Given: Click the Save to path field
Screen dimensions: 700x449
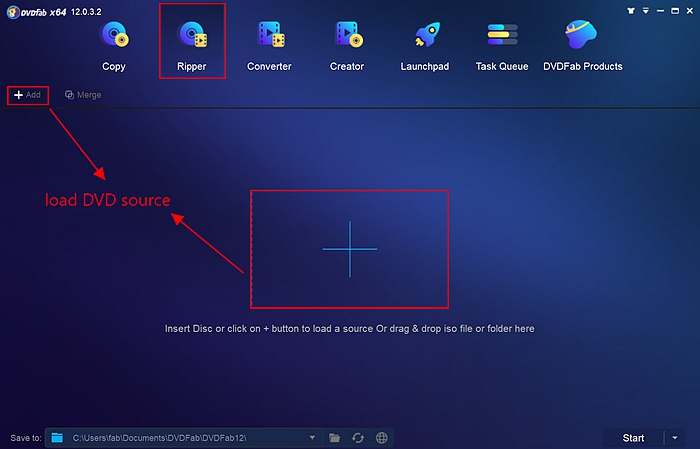Looking at the screenshot, I should [x=183, y=438].
